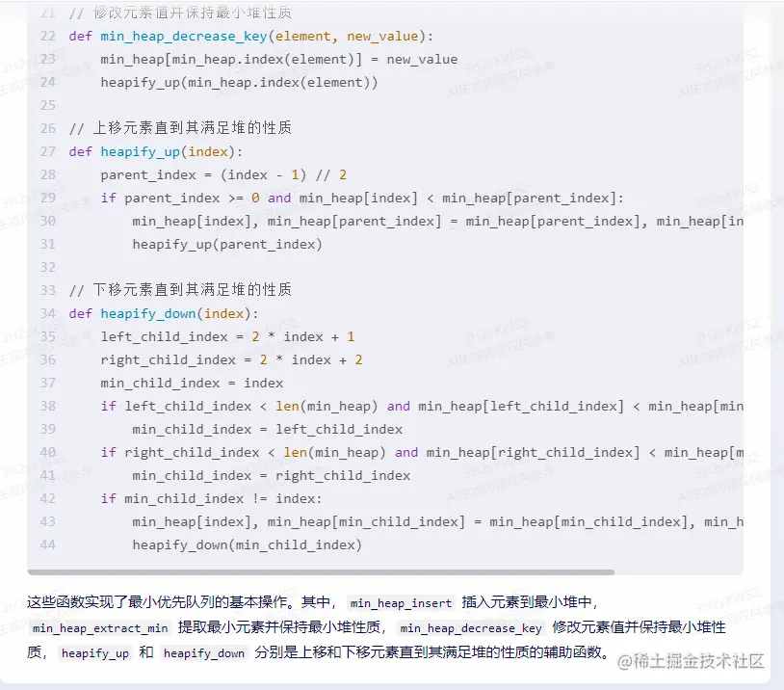The width and height of the screenshot is (784, 690).
Task: Click line 37 'min_child_index = index'
Action: tap(192, 384)
